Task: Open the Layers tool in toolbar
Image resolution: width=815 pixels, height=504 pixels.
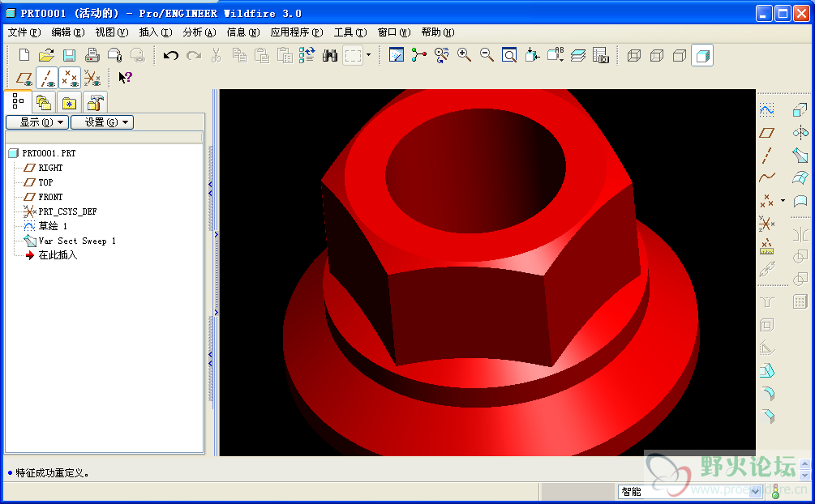Action: click(578, 55)
